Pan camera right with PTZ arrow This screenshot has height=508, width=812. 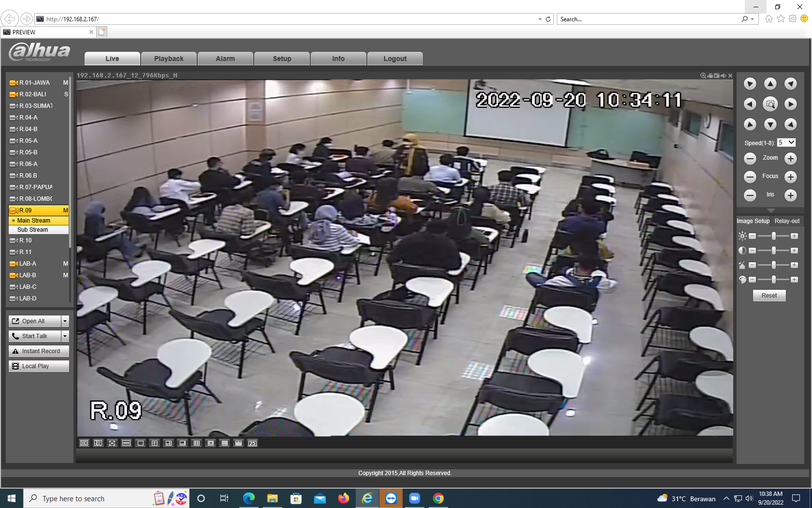click(x=790, y=104)
